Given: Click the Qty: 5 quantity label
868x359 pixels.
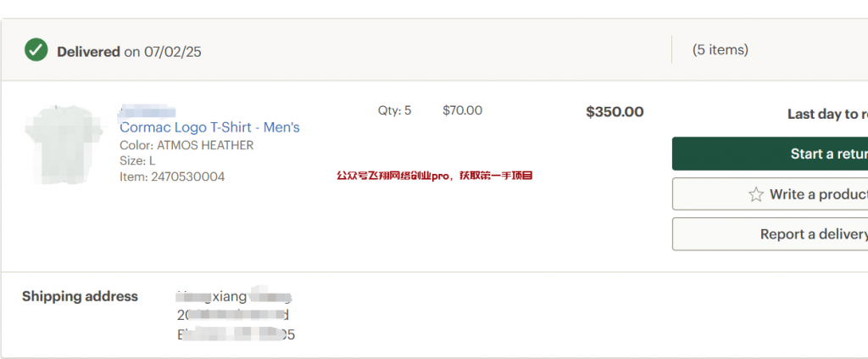Looking at the screenshot, I should point(394,110).
